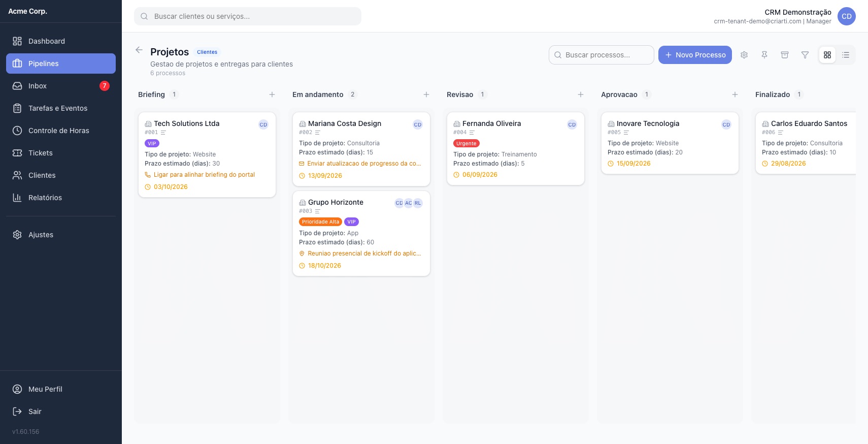Viewport: 868px width, 444px height.
Task: Click the Buscar processos search field
Action: click(602, 55)
